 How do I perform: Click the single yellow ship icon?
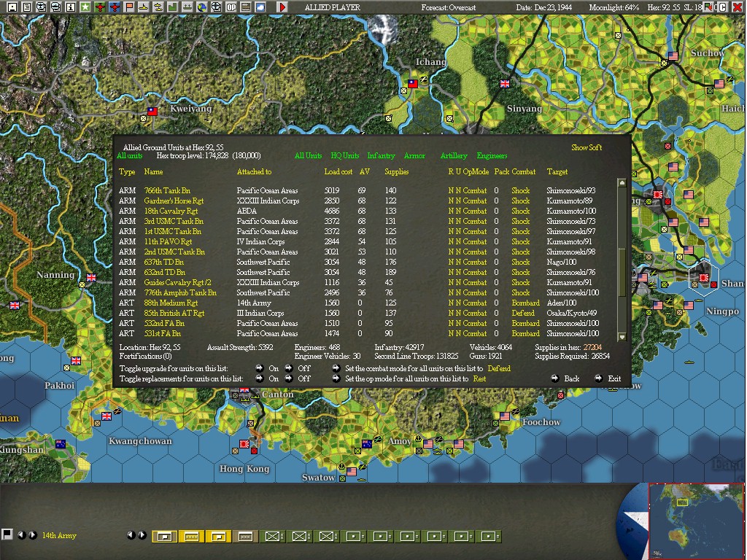[x=144, y=7]
